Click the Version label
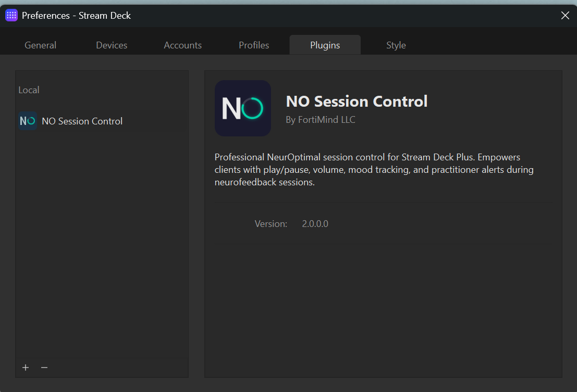Viewport: 577px width, 392px height. pyautogui.click(x=271, y=223)
